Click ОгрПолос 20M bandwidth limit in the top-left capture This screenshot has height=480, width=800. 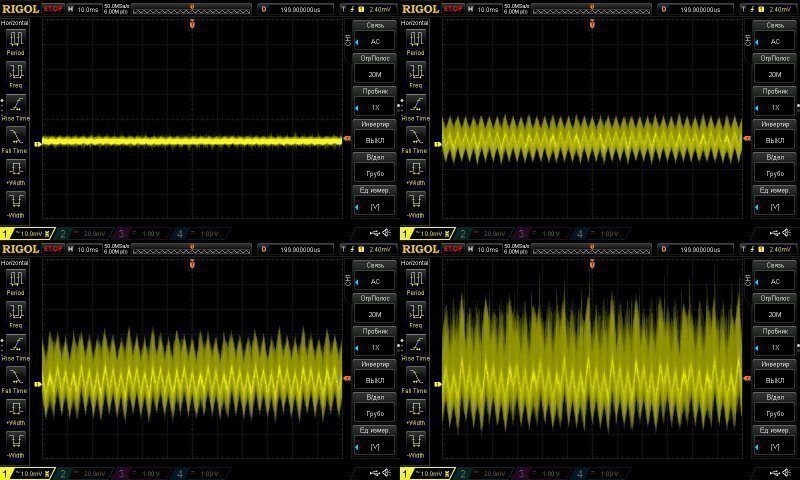coord(374,68)
